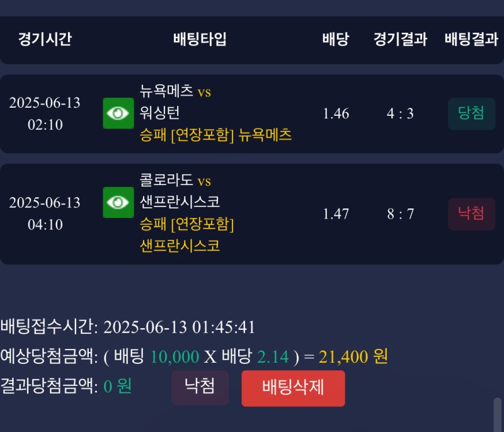Viewport: 504px width, 432px height.
Task: Select the 배팅타입 column header
Action: pos(200,39)
